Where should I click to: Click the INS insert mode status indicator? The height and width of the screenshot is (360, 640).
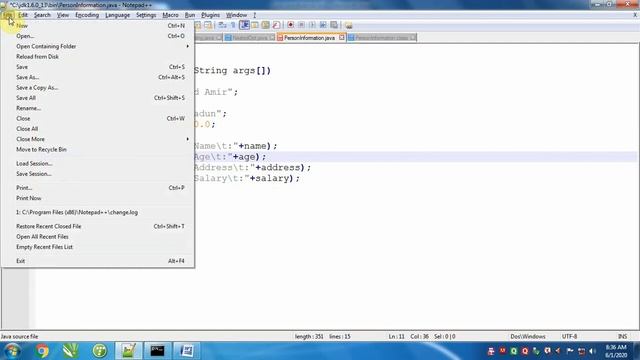click(622, 336)
